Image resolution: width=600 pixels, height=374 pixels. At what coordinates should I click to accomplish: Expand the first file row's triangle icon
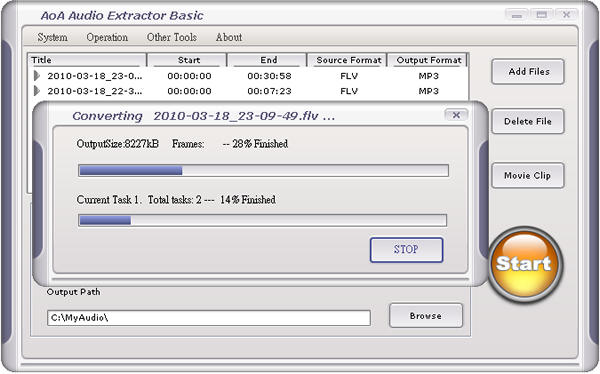click(x=37, y=76)
